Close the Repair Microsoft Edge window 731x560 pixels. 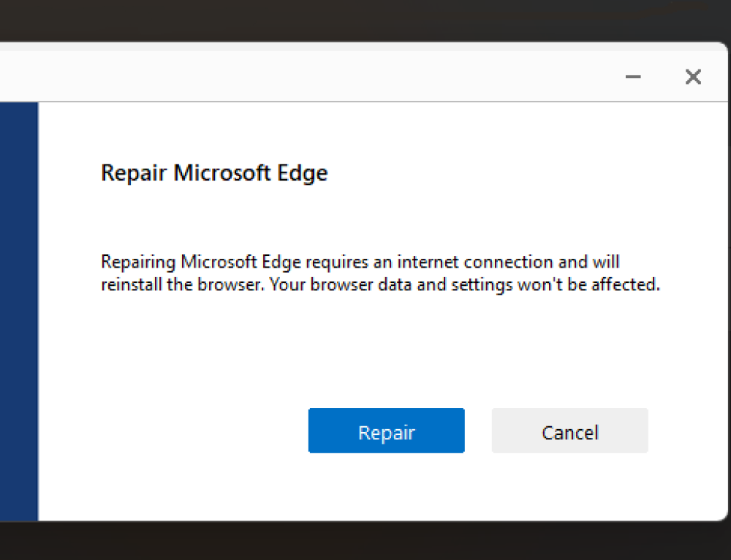pos(692,76)
